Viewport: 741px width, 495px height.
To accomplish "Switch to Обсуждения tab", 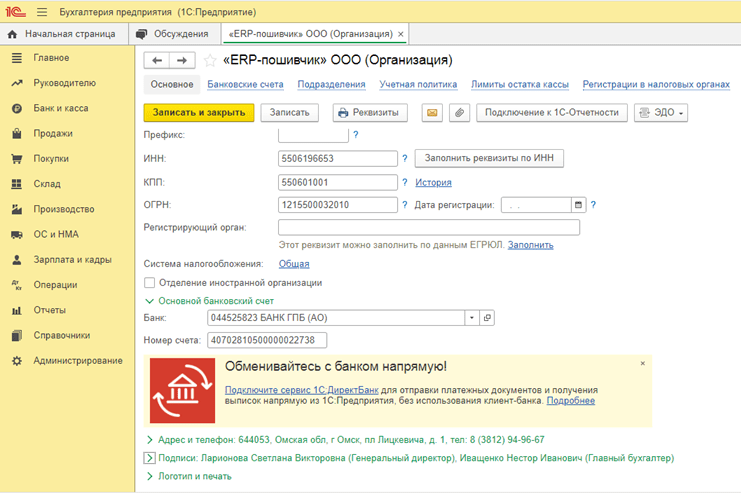I will point(174,34).
